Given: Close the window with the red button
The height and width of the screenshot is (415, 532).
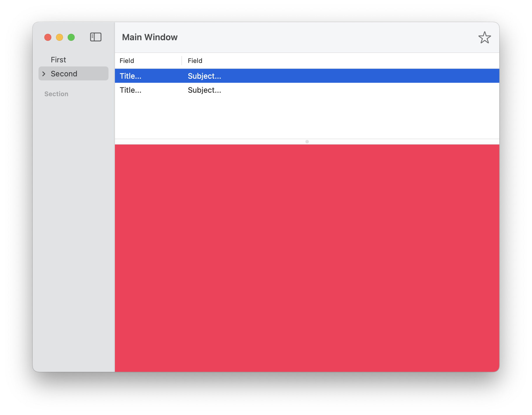Looking at the screenshot, I should tap(48, 37).
